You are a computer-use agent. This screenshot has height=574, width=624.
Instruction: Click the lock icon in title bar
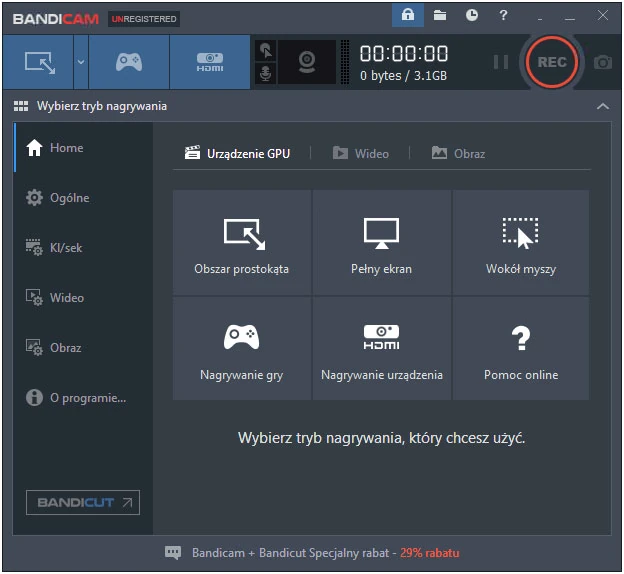[x=408, y=16]
